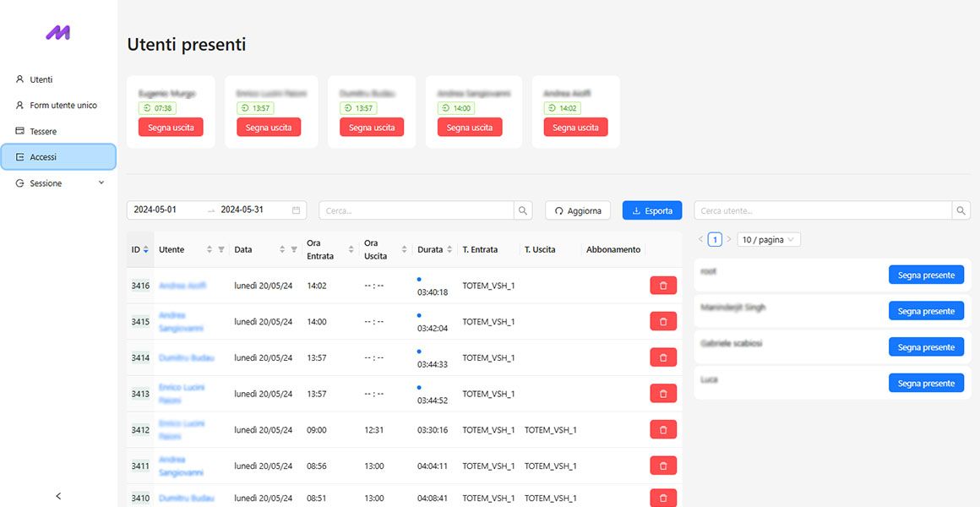Delete access record 3416
This screenshot has height=507, width=980.
pos(663,286)
